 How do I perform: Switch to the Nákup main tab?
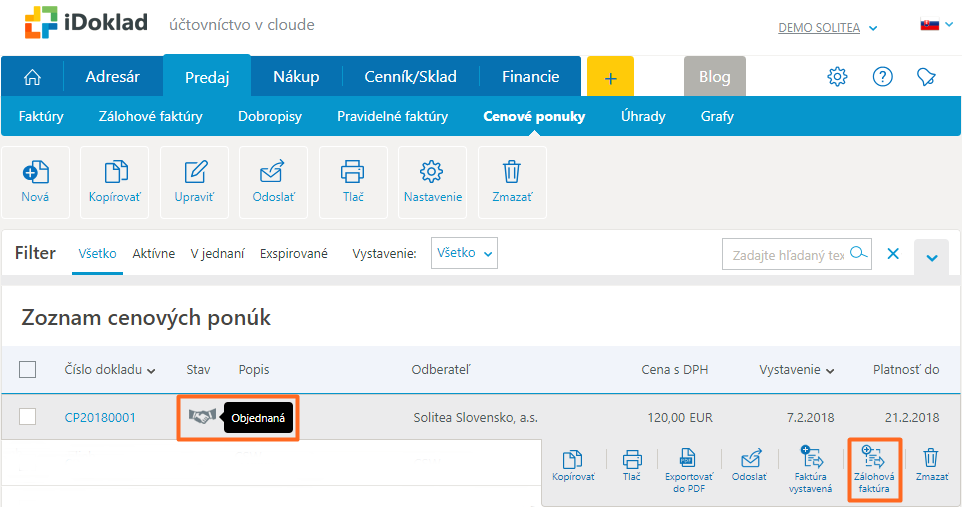pyautogui.click(x=296, y=77)
